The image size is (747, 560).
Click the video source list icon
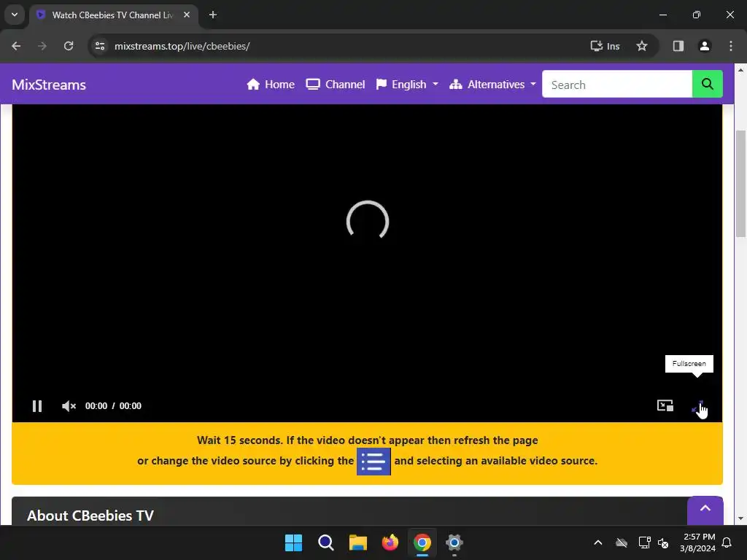(x=373, y=461)
